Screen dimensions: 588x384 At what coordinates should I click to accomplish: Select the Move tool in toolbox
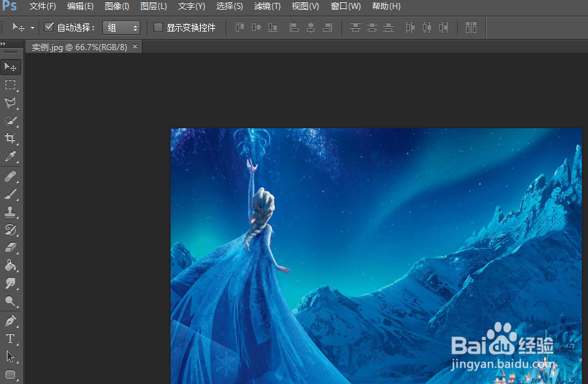pyautogui.click(x=10, y=67)
